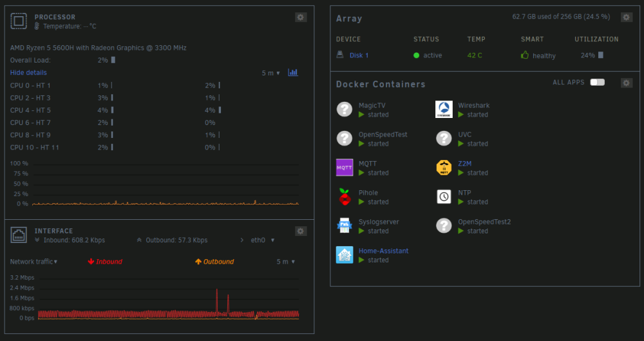The width and height of the screenshot is (644, 341).
Task: Click the tallest inbound traffic spike
Action: point(217,302)
